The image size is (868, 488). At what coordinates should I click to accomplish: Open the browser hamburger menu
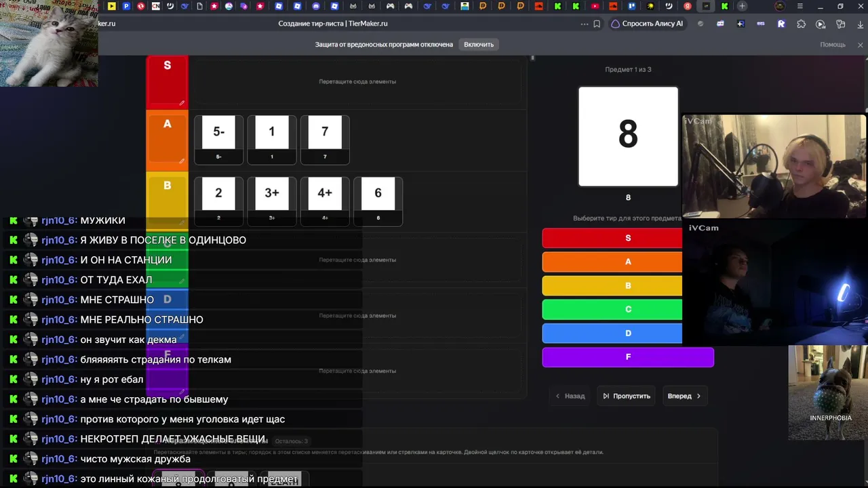click(800, 6)
